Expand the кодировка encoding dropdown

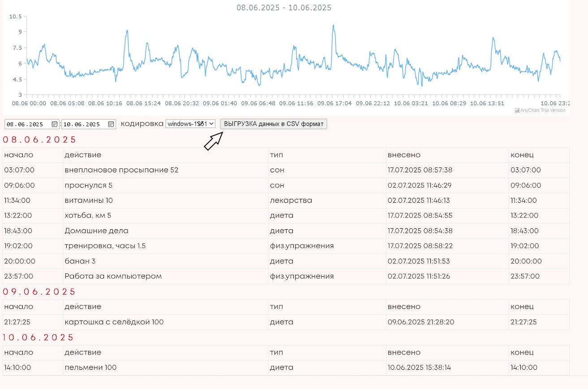tap(190, 124)
